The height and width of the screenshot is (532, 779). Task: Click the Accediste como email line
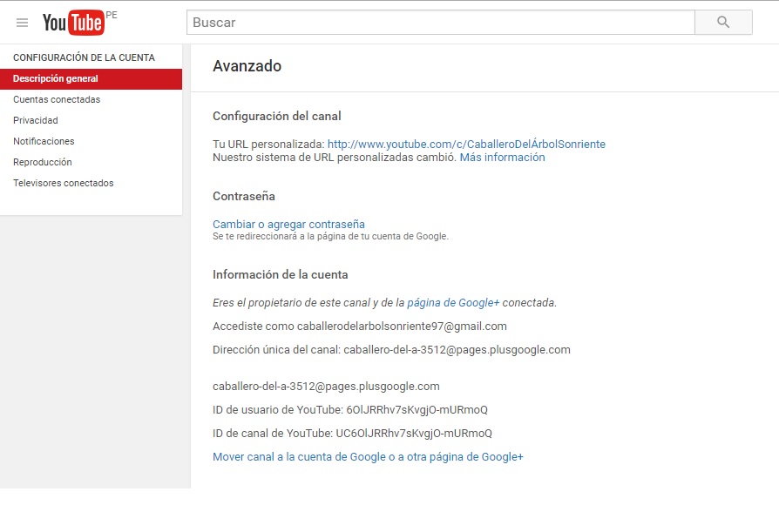pos(360,327)
